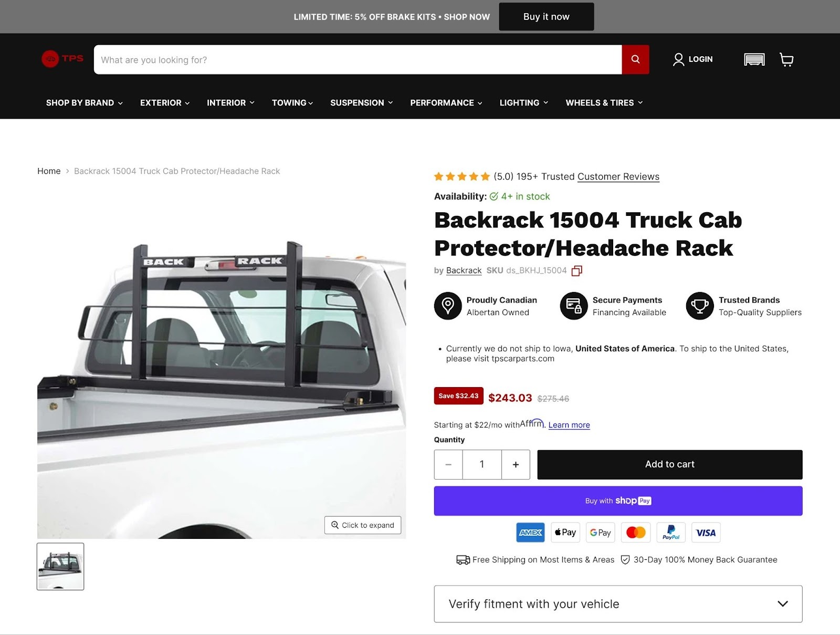The height and width of the screenshot is (635, 840).
Task: Click the Save $32.43 badge
Action: (459, 396)
